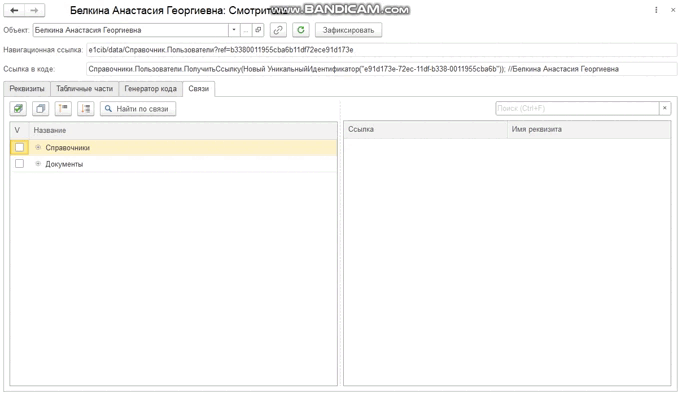Click the chain link icon button
The width and height of the screenshot is (682, 394).
(278, 30)
